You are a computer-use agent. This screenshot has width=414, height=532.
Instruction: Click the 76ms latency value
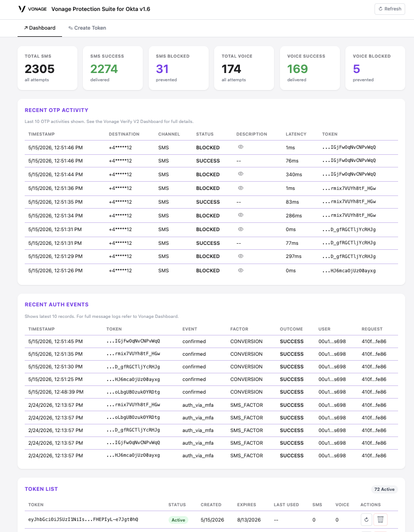click(292, 161)
